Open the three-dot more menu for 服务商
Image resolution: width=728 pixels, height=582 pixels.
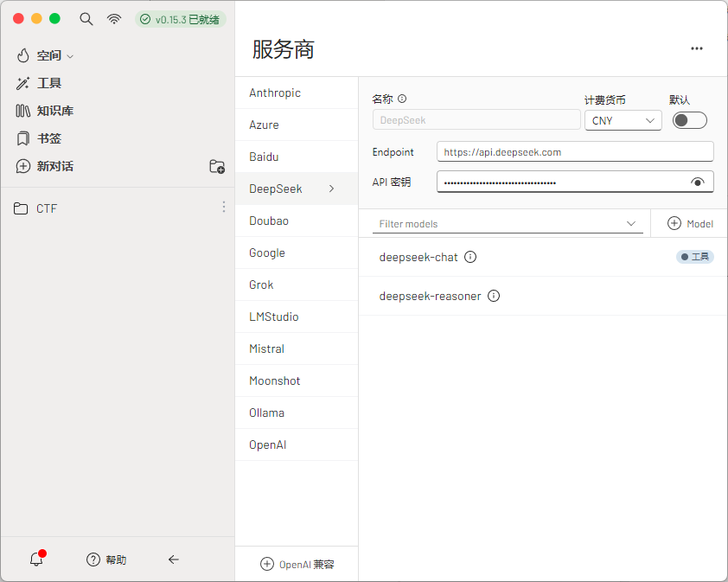pyautogui.click(x=696, y=48)
